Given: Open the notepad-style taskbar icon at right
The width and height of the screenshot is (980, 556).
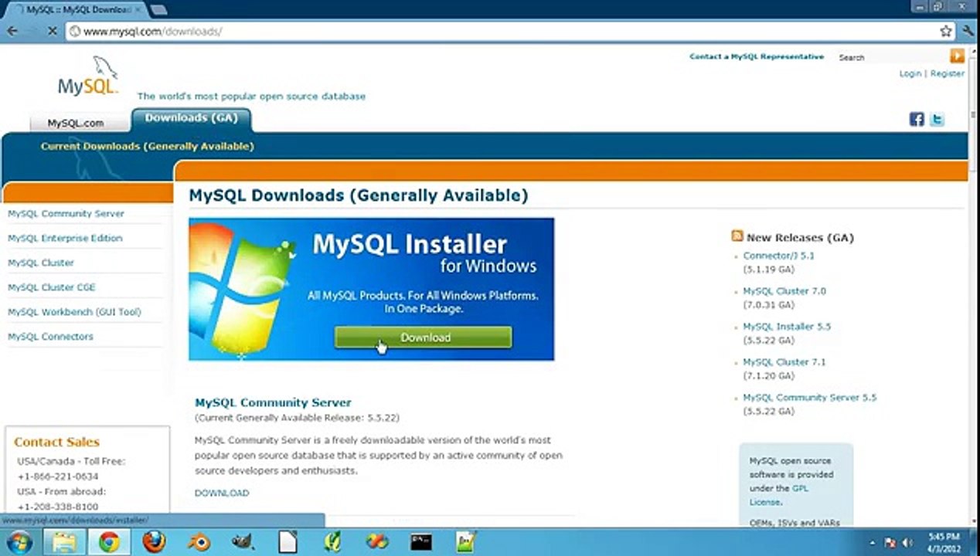Looking at the screenshot, I should click(x=466, y=542).
